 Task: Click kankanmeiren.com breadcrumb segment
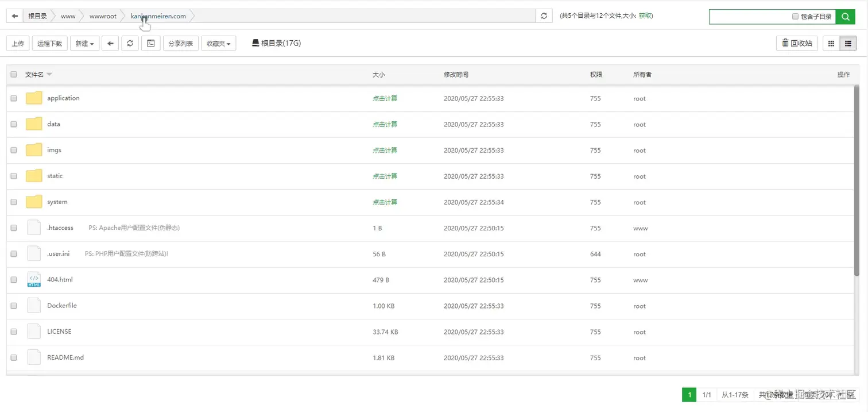coord(158,16)
